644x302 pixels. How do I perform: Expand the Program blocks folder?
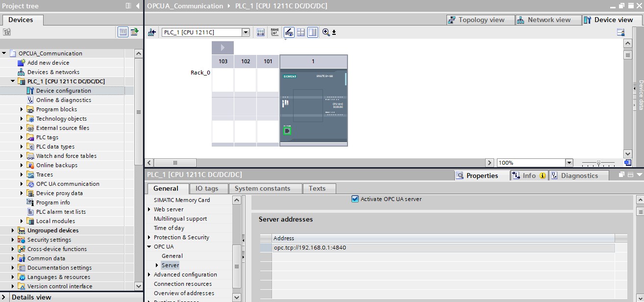22,109
